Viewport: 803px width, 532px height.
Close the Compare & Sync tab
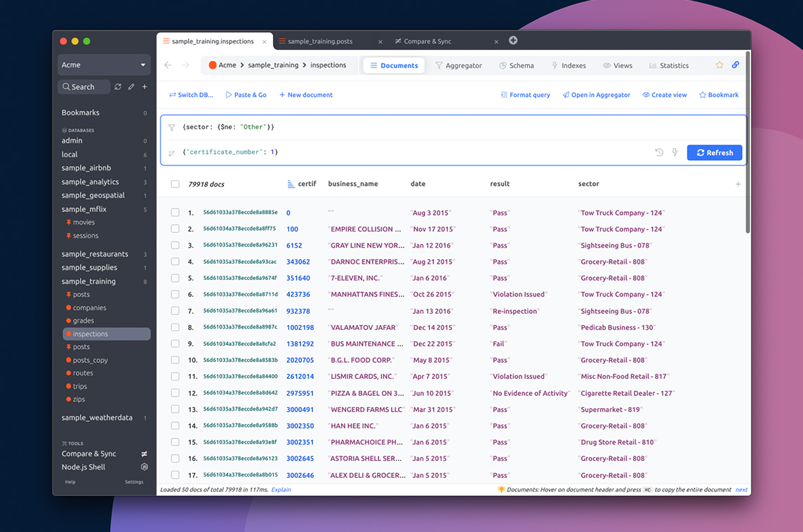point(496,42)
